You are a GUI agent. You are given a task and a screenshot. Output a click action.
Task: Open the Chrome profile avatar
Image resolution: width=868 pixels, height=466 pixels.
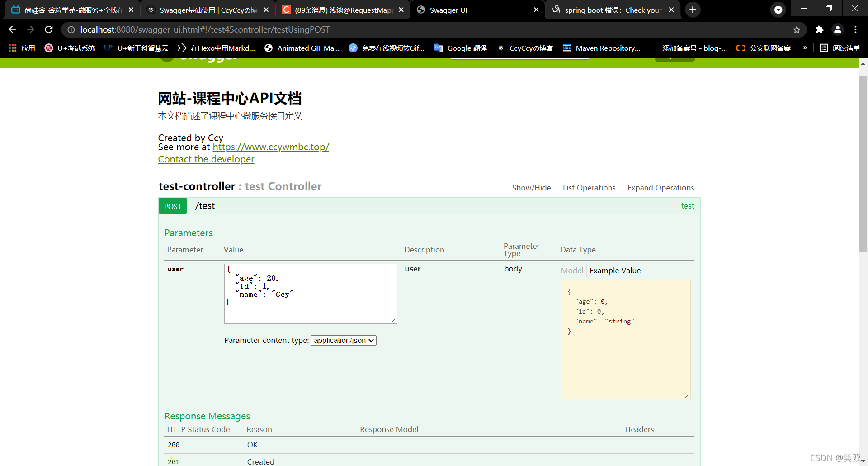click(x=838, y=29)
